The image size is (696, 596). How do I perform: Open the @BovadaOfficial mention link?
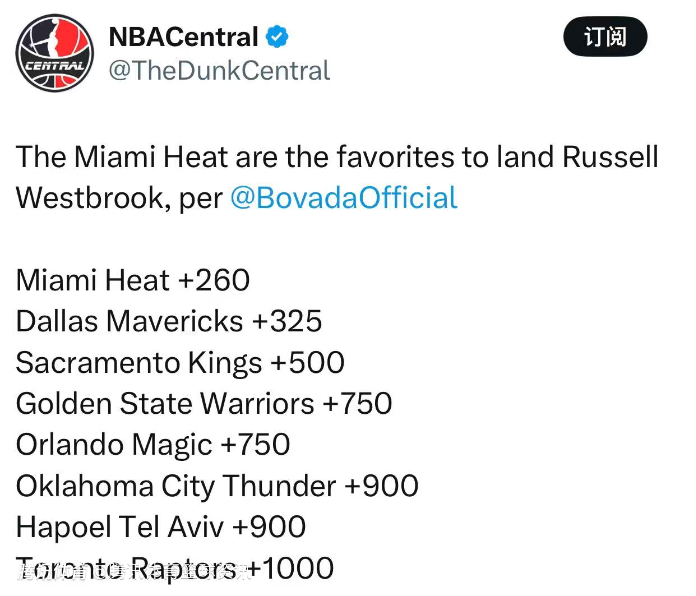click(344, 197)
